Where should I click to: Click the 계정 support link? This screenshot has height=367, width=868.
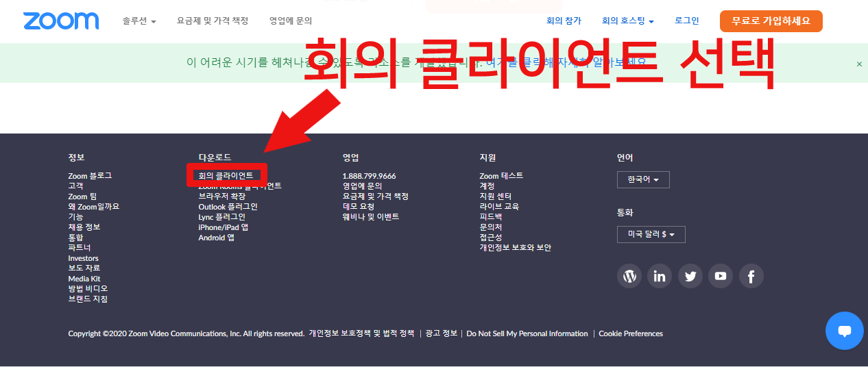point(487,186)
